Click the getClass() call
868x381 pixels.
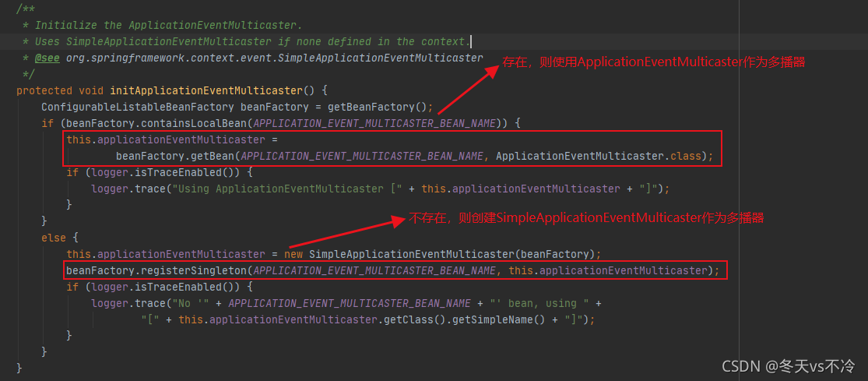point(416,320)
